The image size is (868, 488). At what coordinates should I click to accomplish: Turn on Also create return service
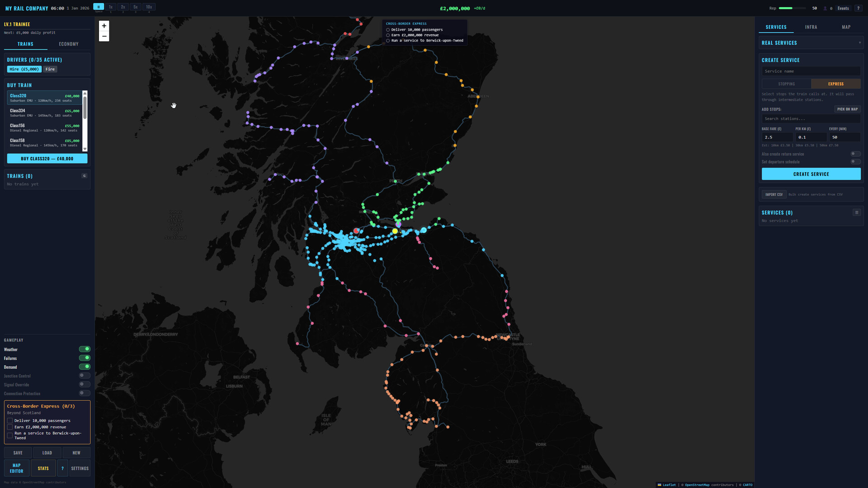pyautogui.click(x=855, y=154)
